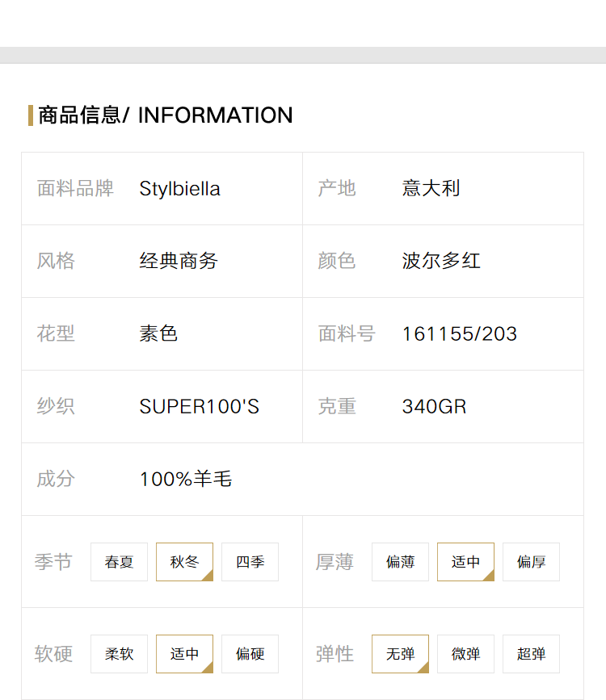
Task: Click the 340GR weight value
Action: 434,406
